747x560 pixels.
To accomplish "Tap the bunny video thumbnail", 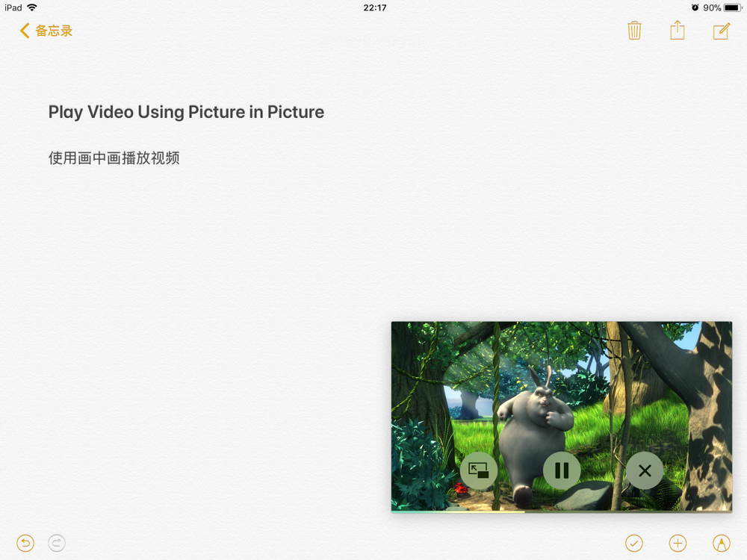I will (562, 417).
